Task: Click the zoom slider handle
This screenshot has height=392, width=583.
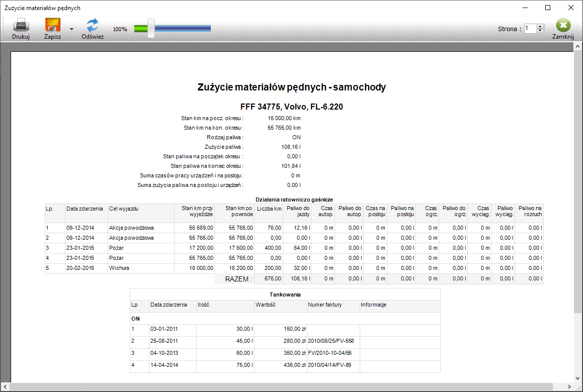Action: (151, 28)
